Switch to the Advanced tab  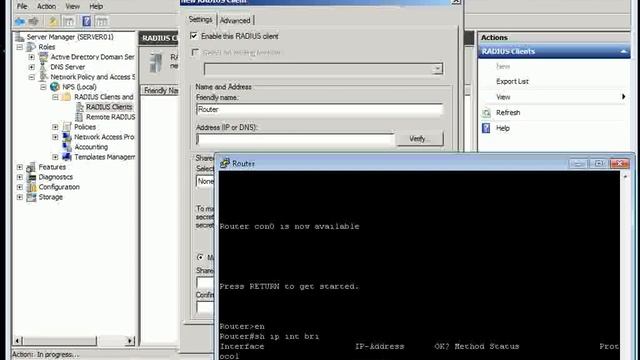[235, 20]
